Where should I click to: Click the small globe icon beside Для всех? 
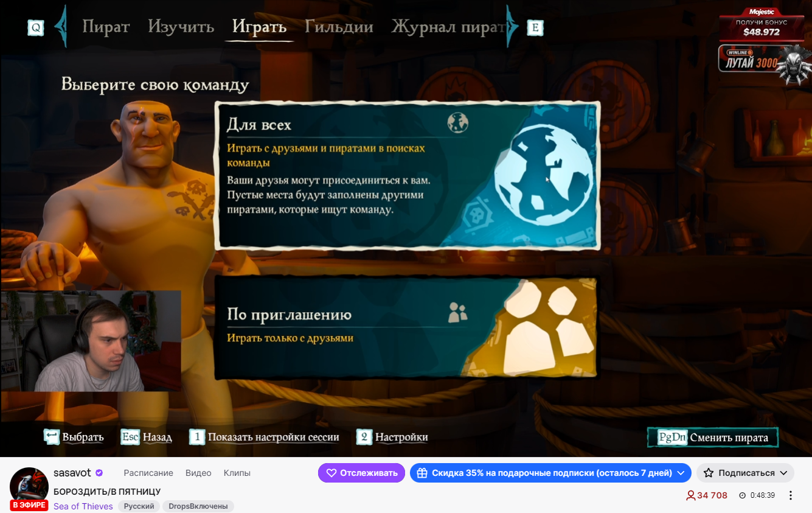tap(457, 123)
